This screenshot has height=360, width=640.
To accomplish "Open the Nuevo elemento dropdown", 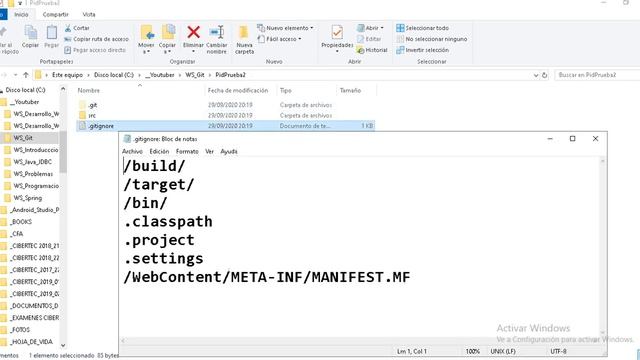I will [285, 28].
